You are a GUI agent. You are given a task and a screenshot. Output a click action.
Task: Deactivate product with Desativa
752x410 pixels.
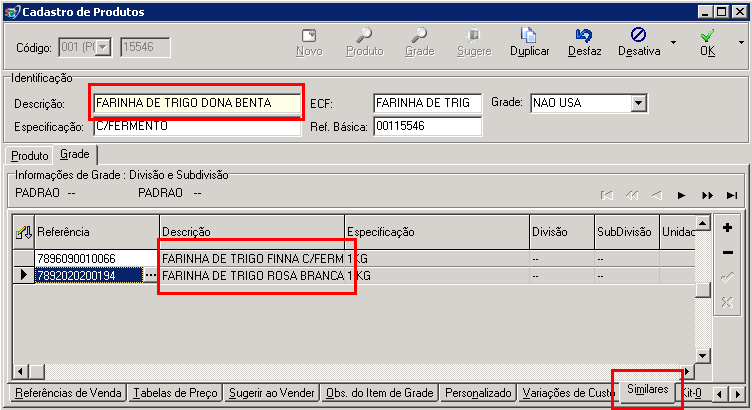pos(639,42)
